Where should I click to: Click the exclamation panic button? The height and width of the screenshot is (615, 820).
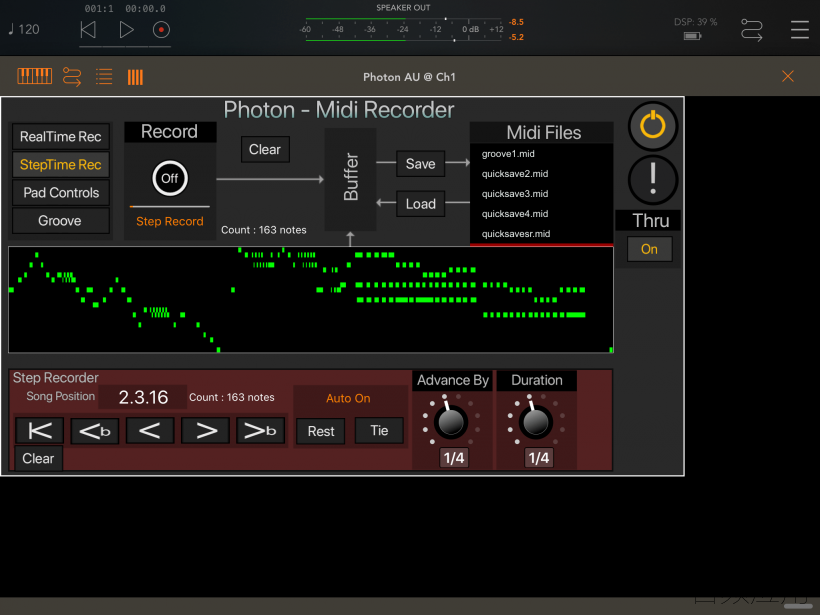click(x=653, y=179)
